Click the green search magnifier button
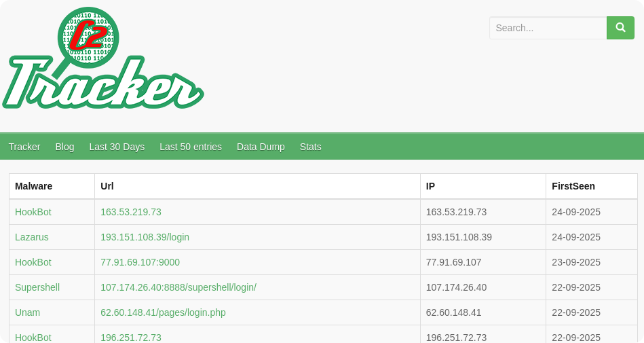Image resolution: width=644 pixels, height=343 pixels. 620,28
